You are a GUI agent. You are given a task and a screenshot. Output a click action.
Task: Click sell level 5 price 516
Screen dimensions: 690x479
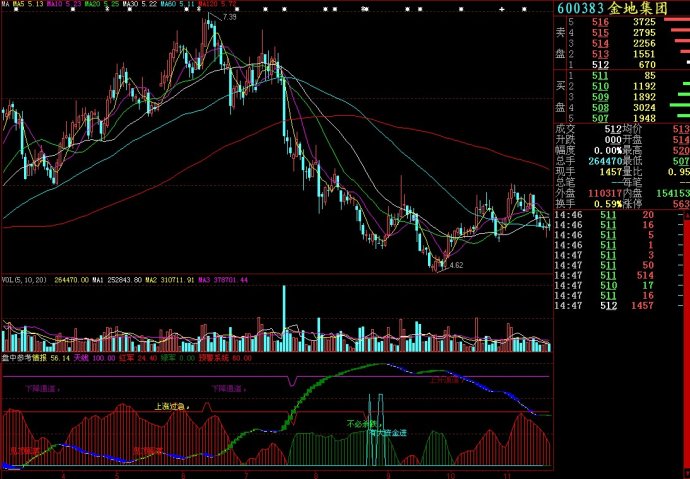(x=600, y=22)
